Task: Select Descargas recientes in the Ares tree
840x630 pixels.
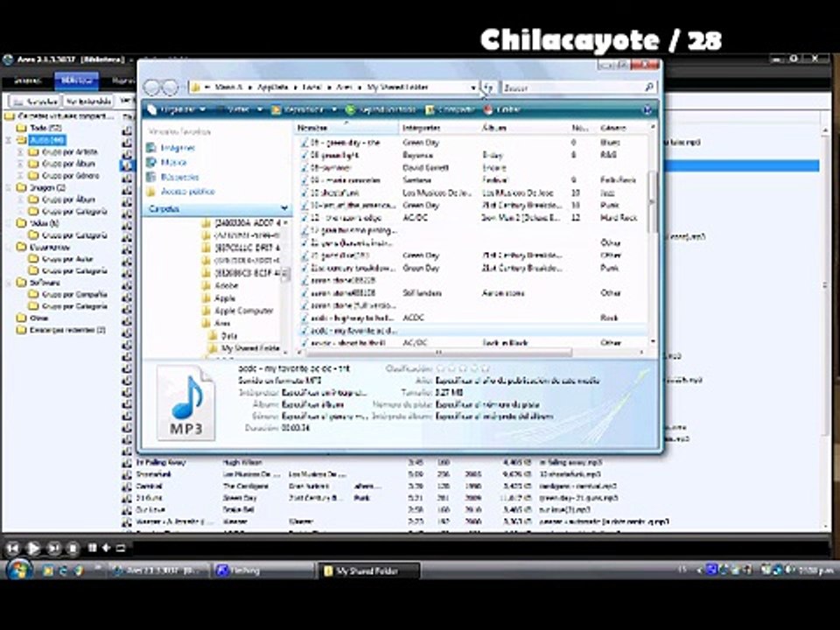Action: [61, 330]
